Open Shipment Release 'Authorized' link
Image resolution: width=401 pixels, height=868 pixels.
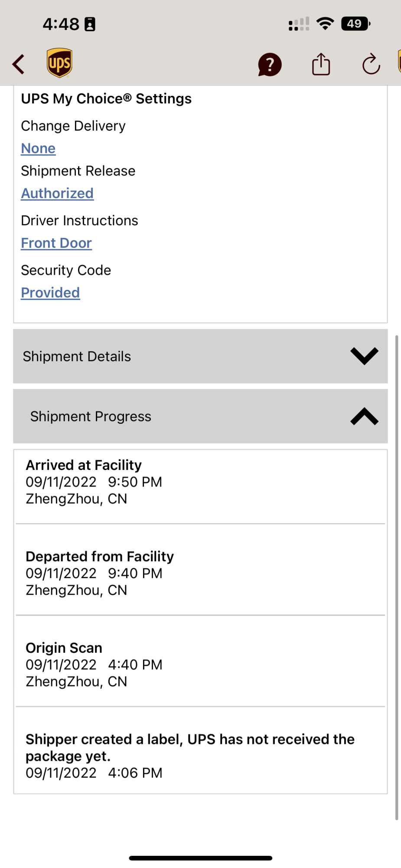(57, 193)
